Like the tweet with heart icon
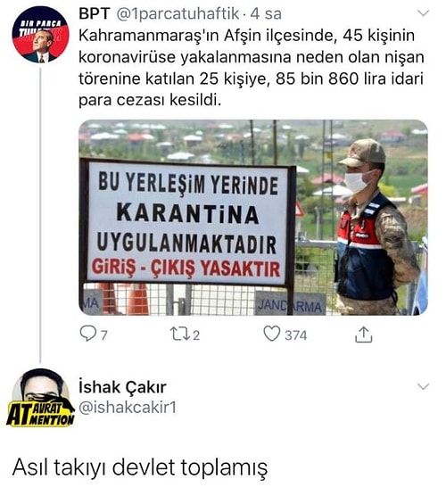446x504 pixels. [x=272, y=334]
